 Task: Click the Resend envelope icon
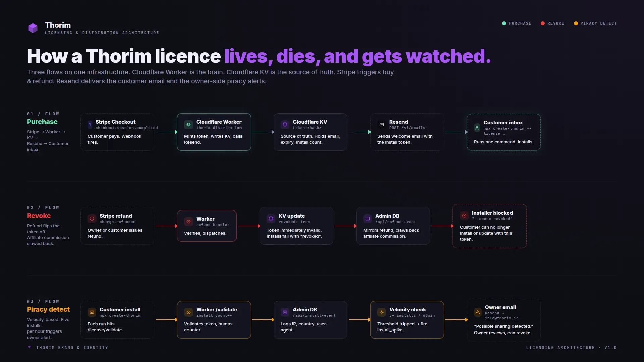[x=382, y=125]
